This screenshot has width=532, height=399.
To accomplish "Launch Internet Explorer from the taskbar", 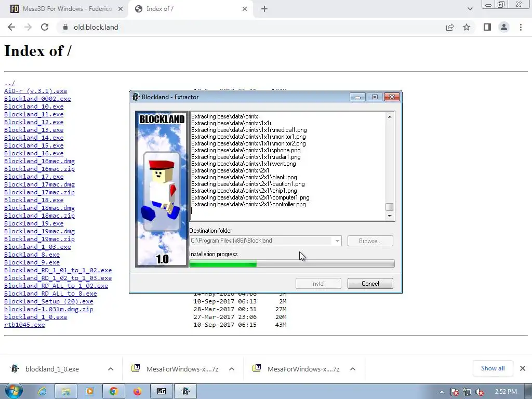I will (x=42, y=392).
